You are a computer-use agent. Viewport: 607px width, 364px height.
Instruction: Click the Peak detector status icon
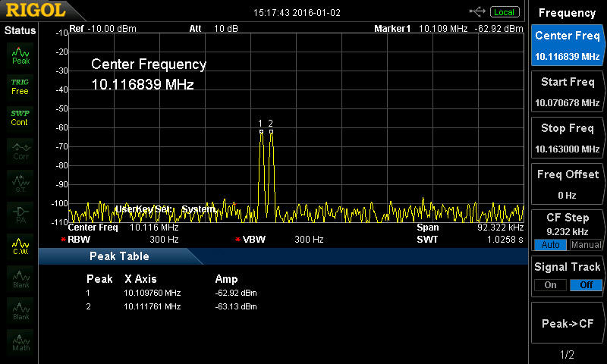coord(20,53)
